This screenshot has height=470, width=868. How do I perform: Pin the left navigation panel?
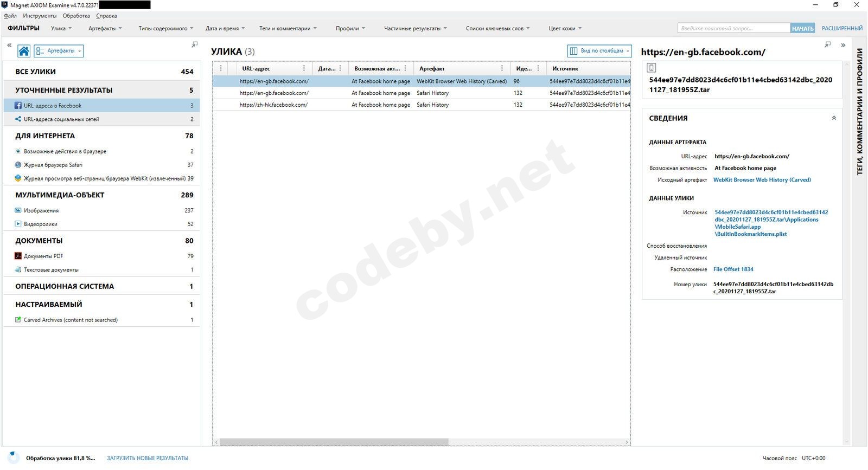pos(195,44)
